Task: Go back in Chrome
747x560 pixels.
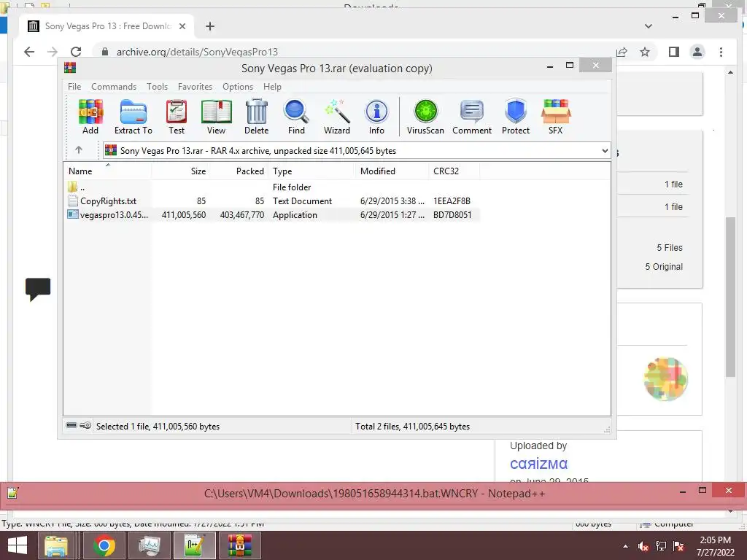Action: point(29,52)
